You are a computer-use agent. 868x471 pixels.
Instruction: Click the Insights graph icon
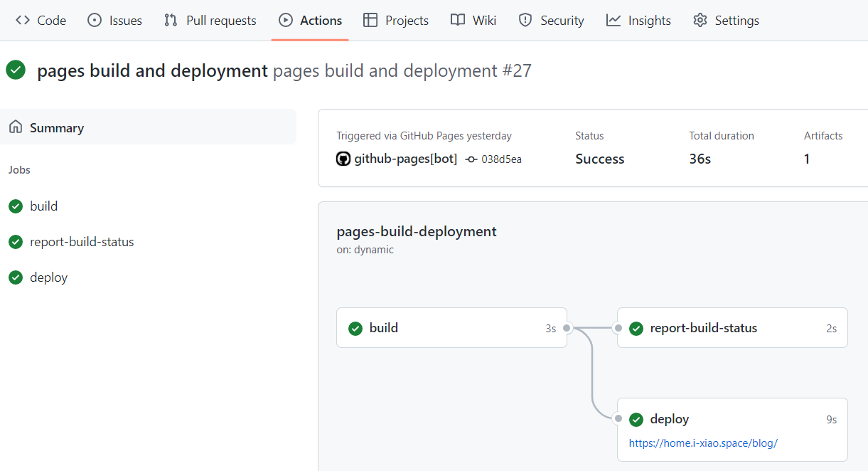[614, 21]
